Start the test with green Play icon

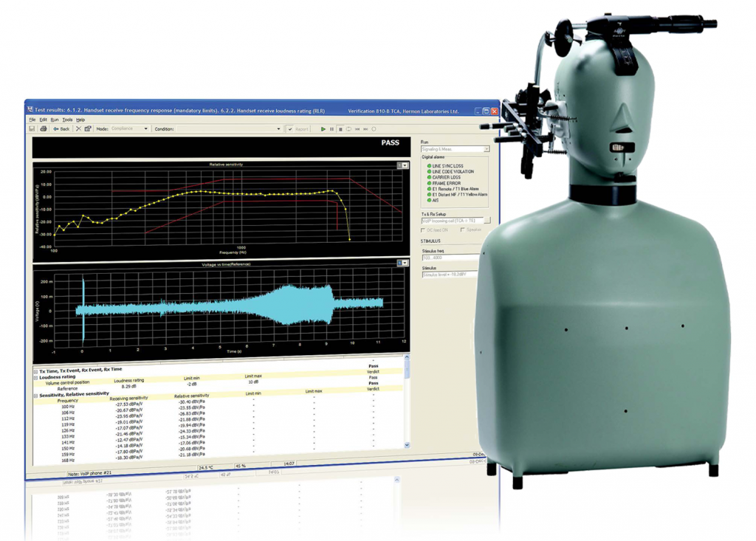click(x=323, y=128)
